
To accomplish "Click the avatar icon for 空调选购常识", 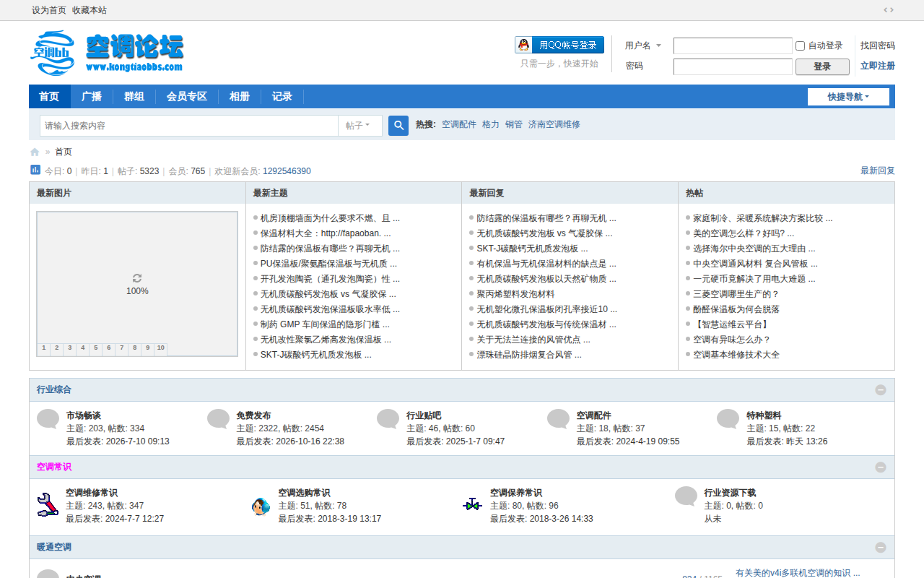I will (261, 506).
